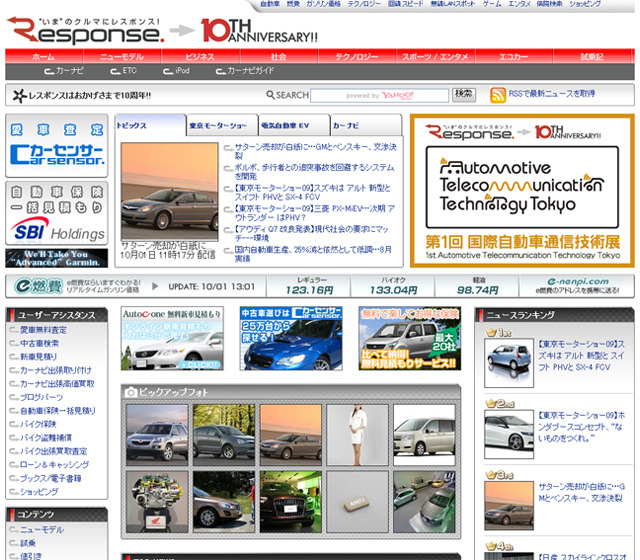Image resolution: width=640 pixels, height=560 pixels.
Task: Open the 1st ranked blue car thumbnail
Action: click(x=509, y=362)
